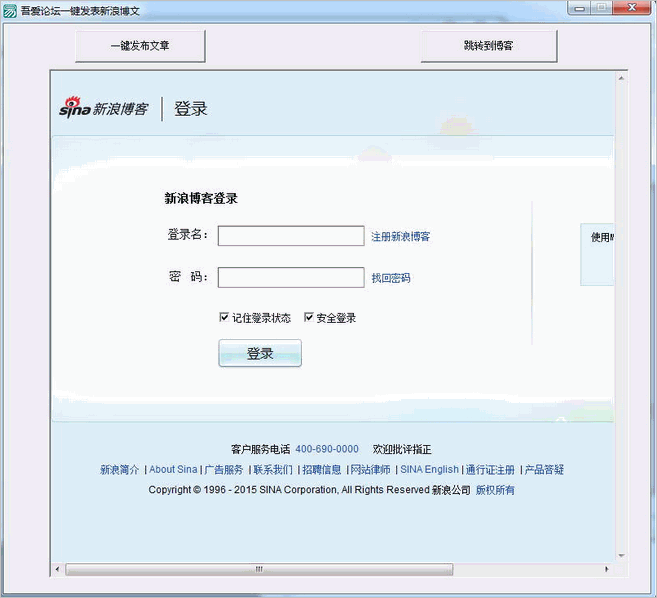Click the 一键发布文章 button
This screenshot has width=657, height=598.
pyautogui.click(x=140, y=46)
